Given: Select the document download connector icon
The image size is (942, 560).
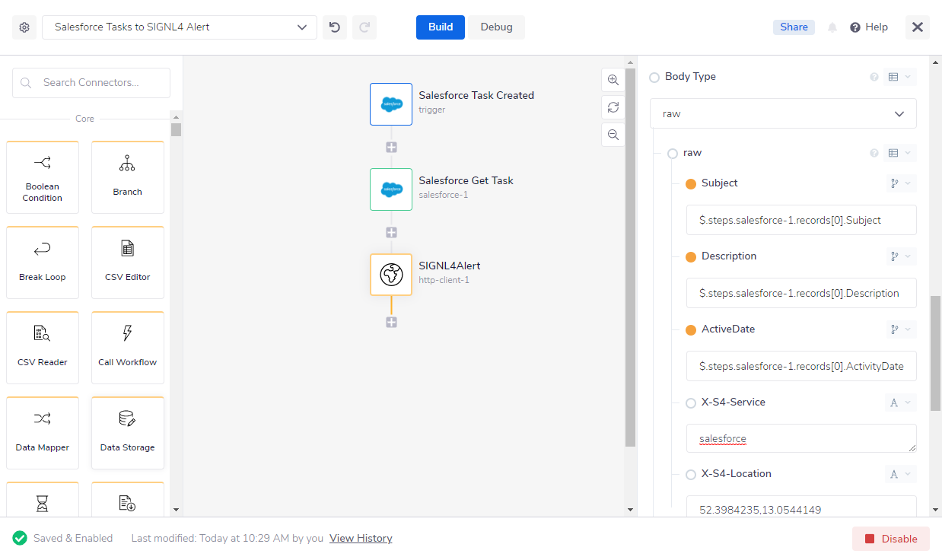Looking at the screenshot, I should point(128,503).
